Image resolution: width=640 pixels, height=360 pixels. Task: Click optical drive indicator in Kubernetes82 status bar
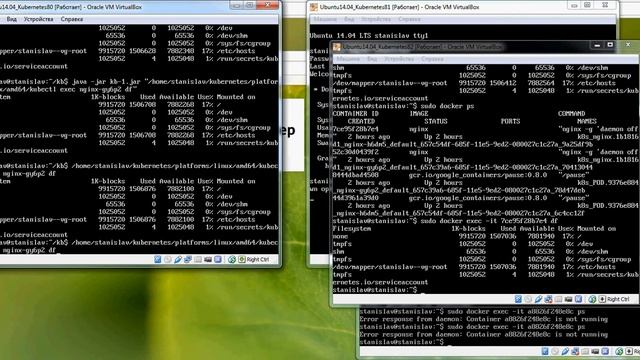(528, 299)
